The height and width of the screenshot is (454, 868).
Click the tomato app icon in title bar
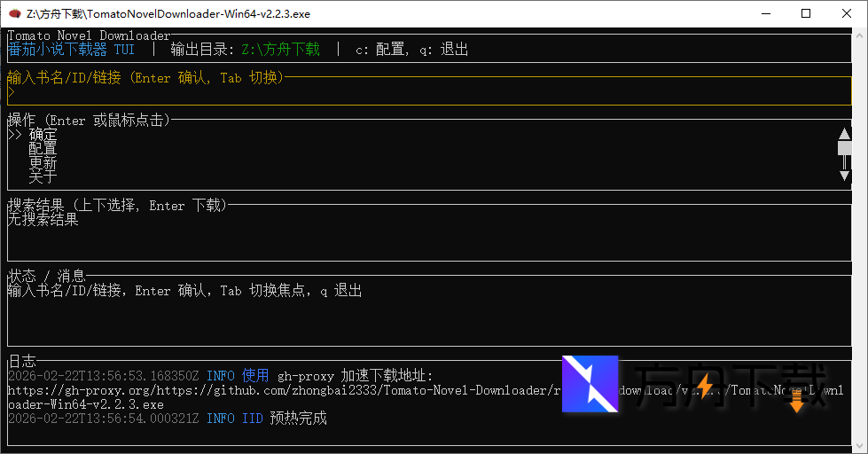coord(12,14)
